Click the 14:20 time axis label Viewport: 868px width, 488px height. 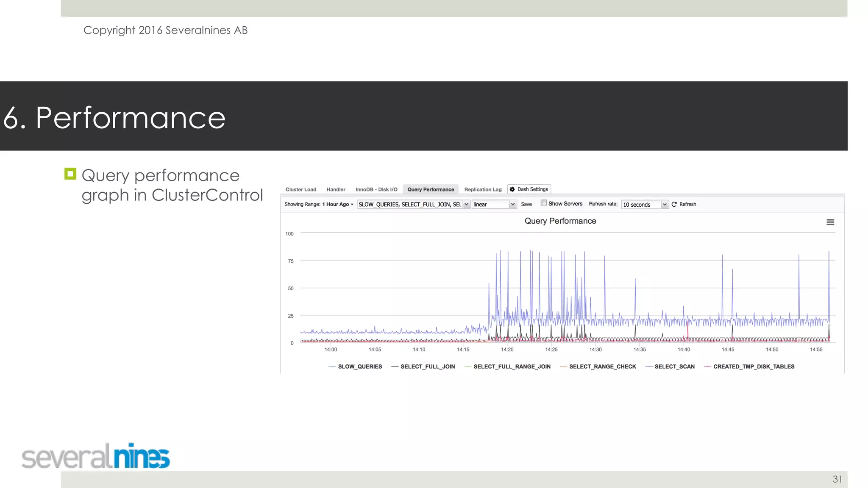pyautogui.click(x=507, y=349)
